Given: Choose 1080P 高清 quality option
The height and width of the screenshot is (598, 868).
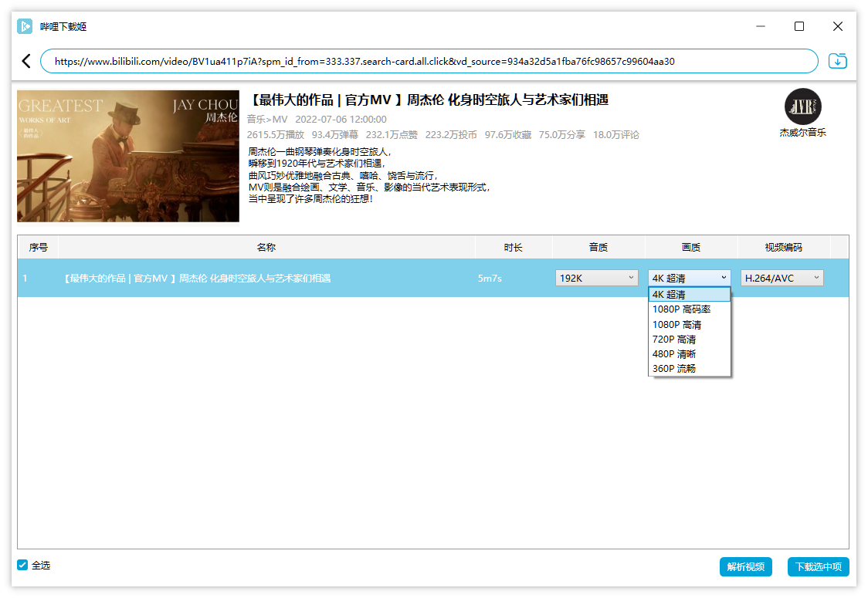Looking at the screenshot, I should pos(689,324).
